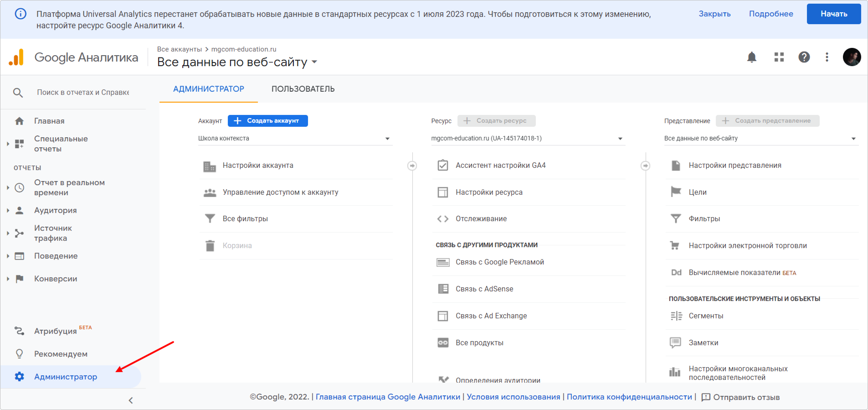Click the help question mark icon

pyautogui.click(x=804, y=57)
